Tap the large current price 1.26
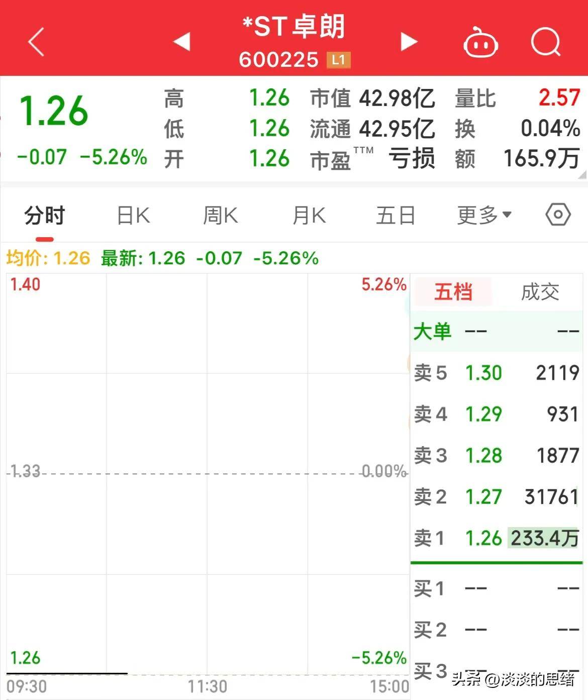 point(53,111)
